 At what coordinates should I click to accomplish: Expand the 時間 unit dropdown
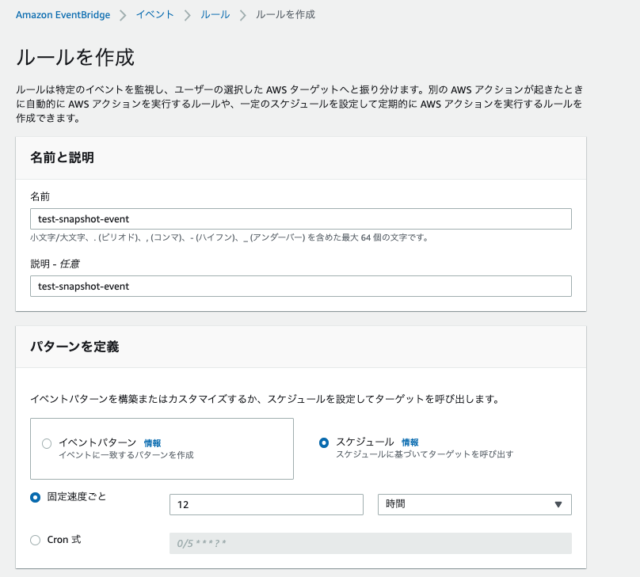(x=475, y=505)
